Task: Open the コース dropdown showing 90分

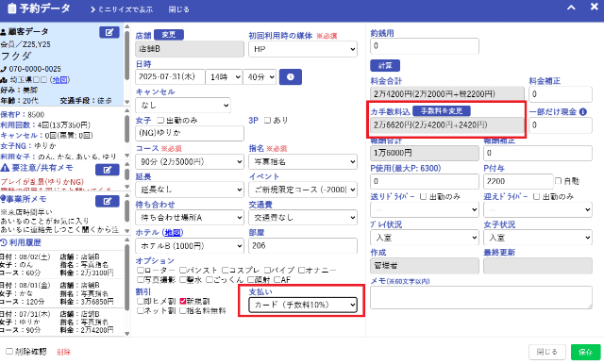Action: (x=190, y=161)
